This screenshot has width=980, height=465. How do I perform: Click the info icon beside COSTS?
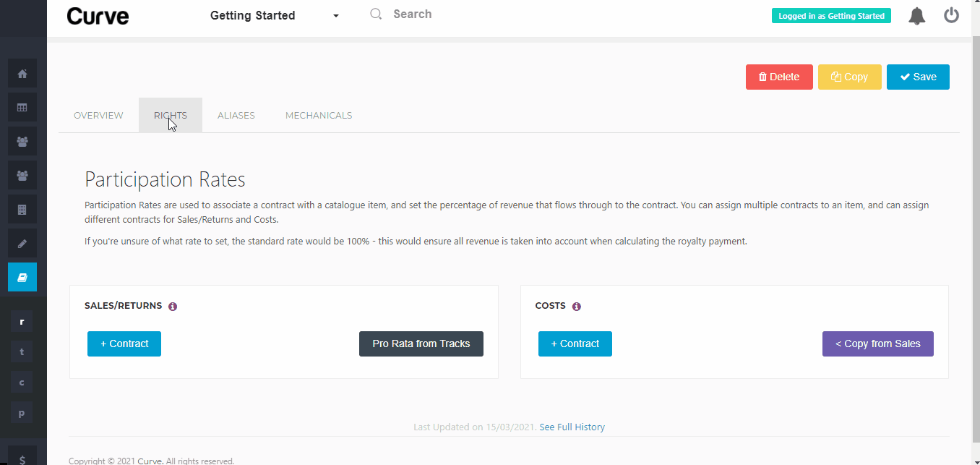[576, 306]
